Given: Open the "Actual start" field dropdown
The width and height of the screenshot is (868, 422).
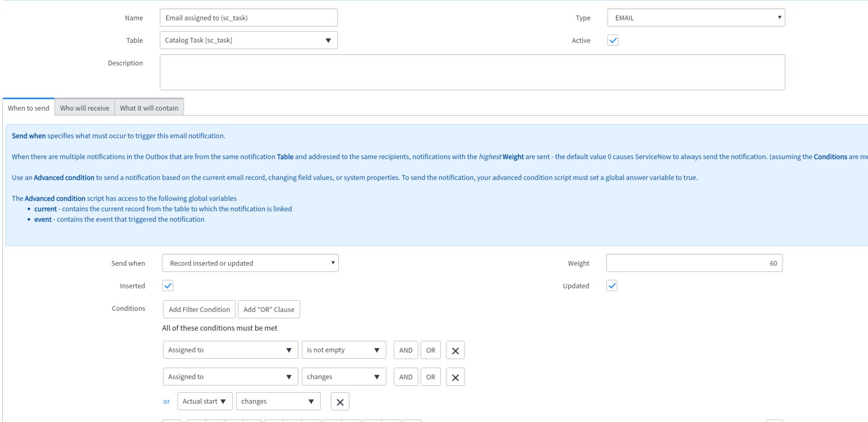Looking at the screenshot, I should [205, 402].
